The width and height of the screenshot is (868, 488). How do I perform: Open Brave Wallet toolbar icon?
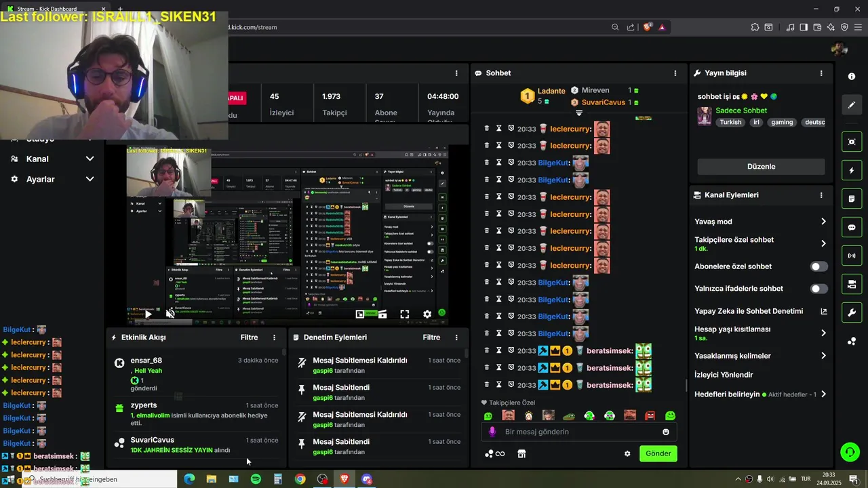point(817,27)
